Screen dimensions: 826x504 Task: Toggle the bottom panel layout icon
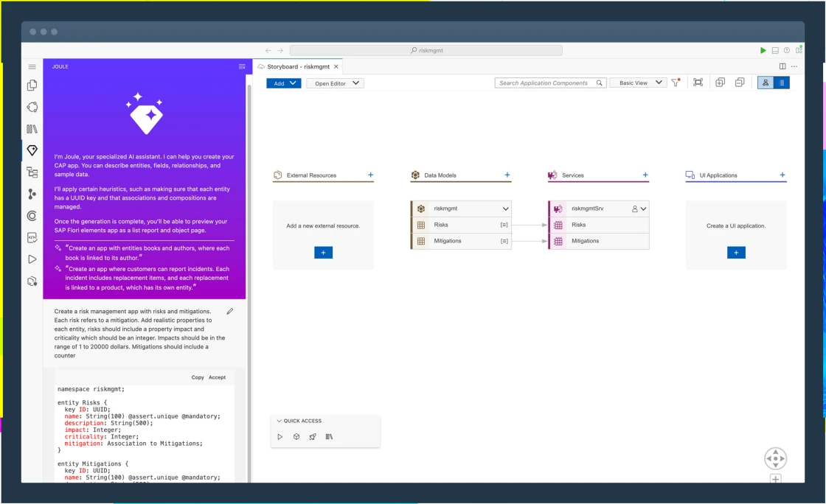[775, 51]
